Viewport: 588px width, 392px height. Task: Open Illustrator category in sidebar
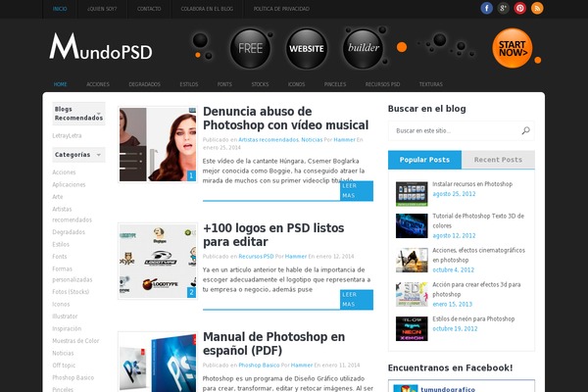(x=65, y=317)
